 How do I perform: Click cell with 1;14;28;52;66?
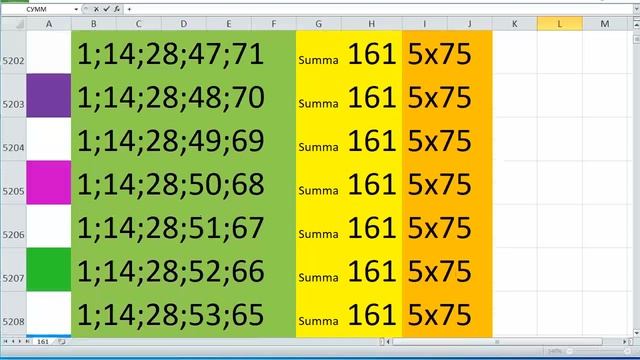pyautogui.click(x=184, y=269)
